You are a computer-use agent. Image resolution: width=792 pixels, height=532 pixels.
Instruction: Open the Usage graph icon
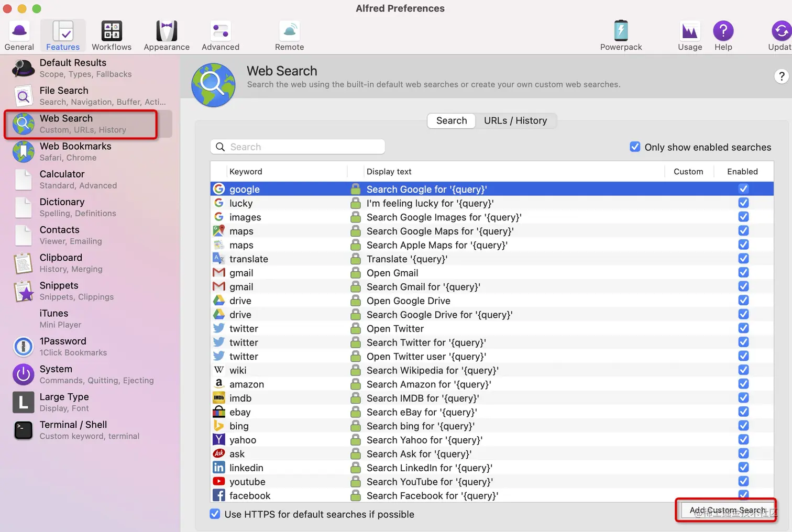click(690, 31)
